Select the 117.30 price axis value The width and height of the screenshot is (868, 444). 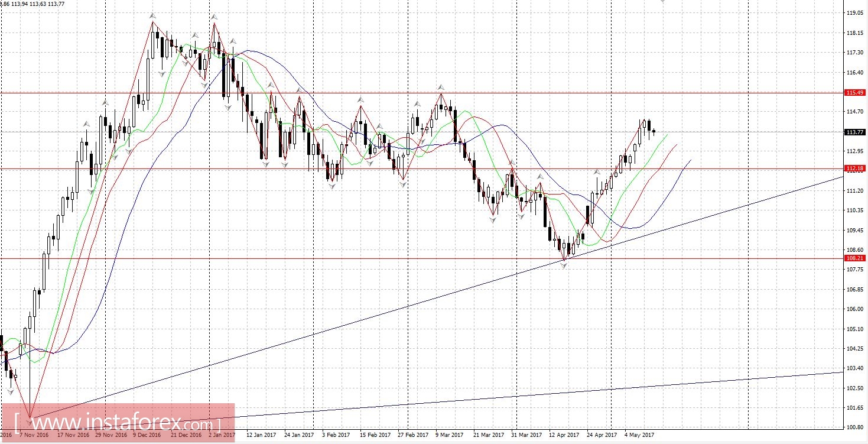854,53
